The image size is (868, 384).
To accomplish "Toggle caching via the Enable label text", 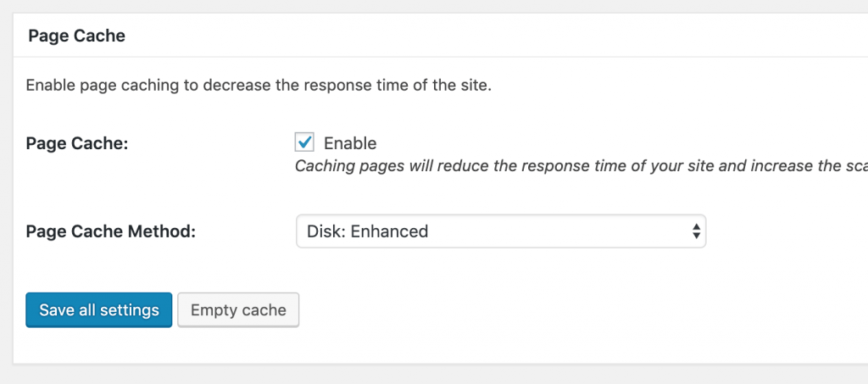I will (x=350, y=143).
